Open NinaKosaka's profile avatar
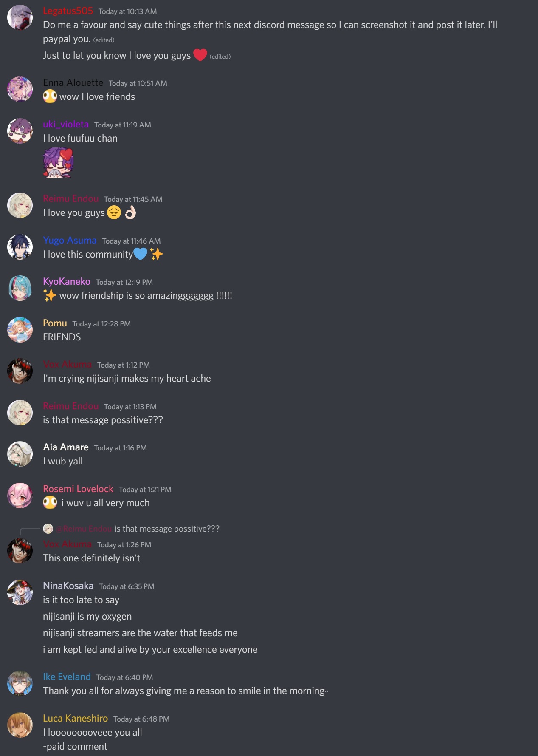The width and height of the screenshot is (538, 756). [x=20, y=592]
